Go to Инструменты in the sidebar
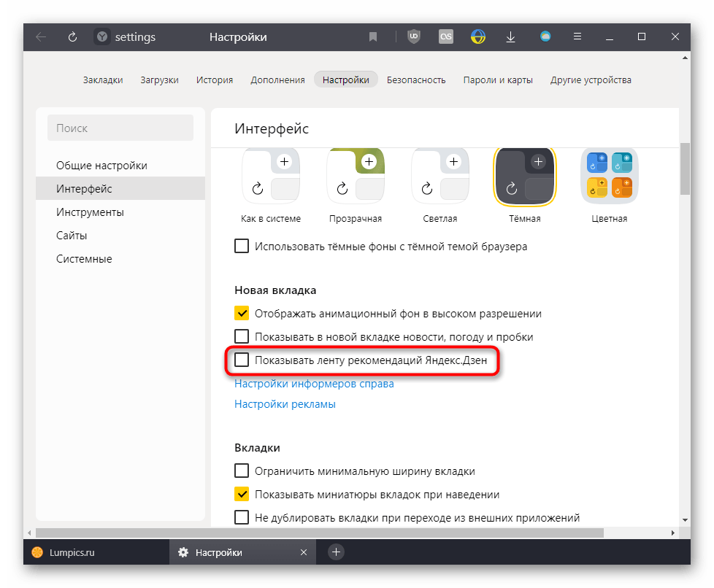The image size is (714, 588). [120, 212]
